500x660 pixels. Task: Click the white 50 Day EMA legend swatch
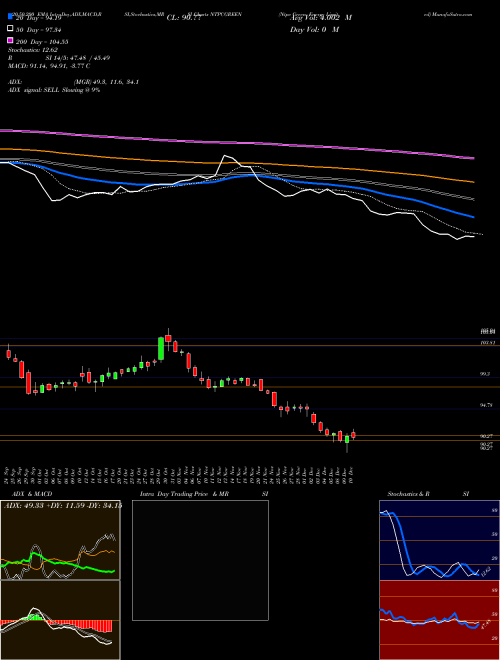(x=10, y=29)
